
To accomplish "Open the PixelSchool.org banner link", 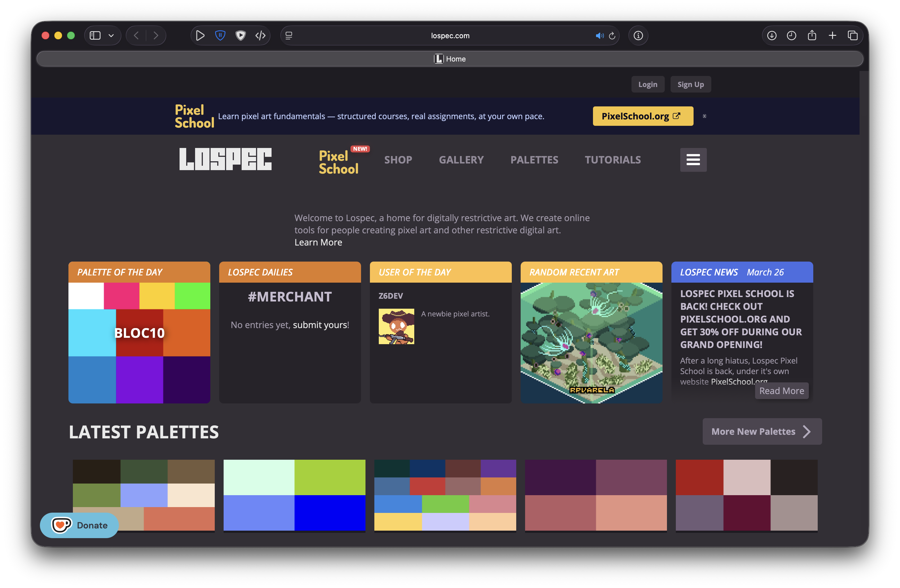I will coord(643,116).
